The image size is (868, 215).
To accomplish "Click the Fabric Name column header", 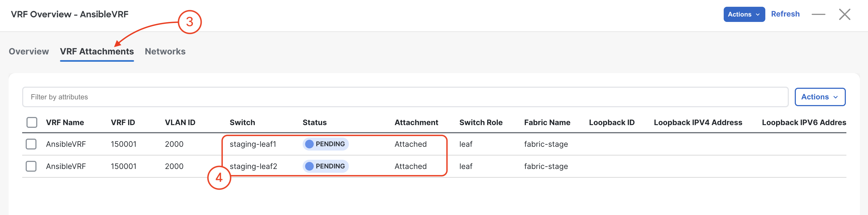I will pyautogui.click(x=547, y=122).
